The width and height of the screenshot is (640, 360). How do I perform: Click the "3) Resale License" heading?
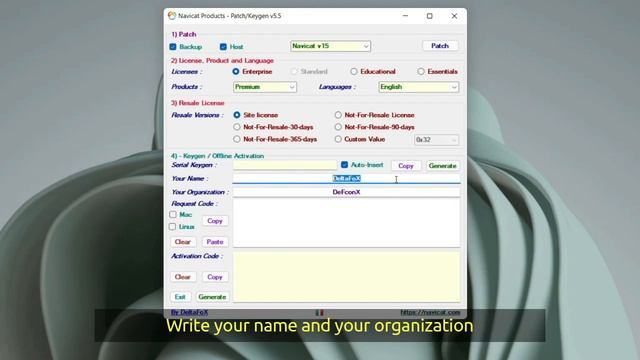tap(198, 103)
